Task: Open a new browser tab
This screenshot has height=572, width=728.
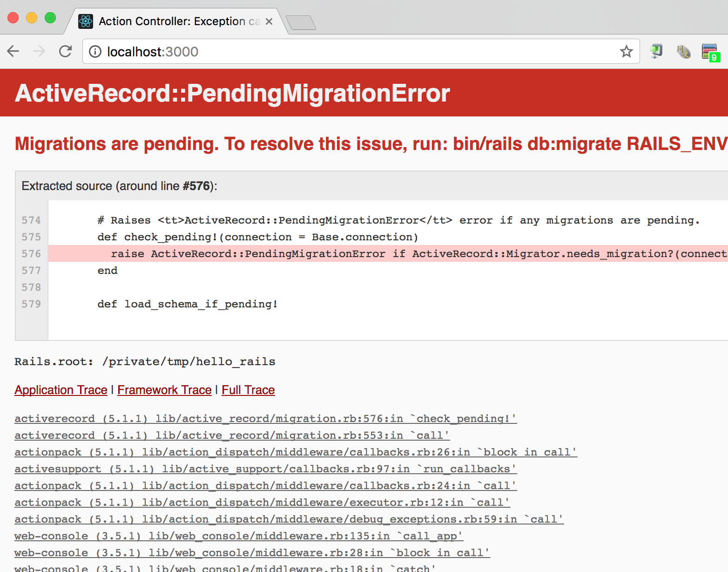Action: point(301,22)
